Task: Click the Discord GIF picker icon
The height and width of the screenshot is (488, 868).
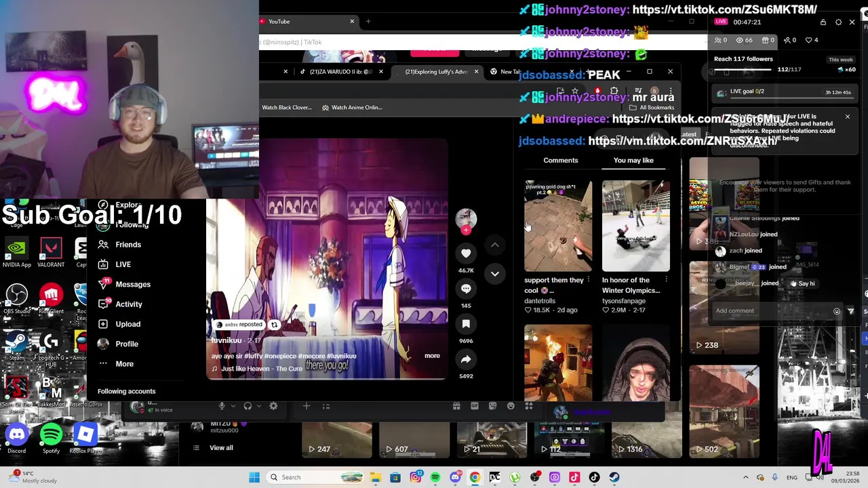Action: (x=475, y=406)
